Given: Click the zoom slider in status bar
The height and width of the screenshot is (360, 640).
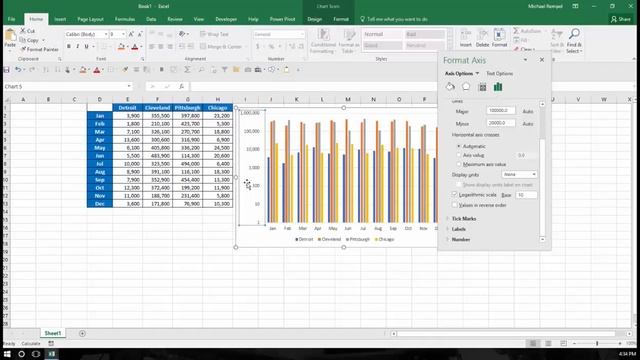Looking at the screenshot, I should pos(597,344).
